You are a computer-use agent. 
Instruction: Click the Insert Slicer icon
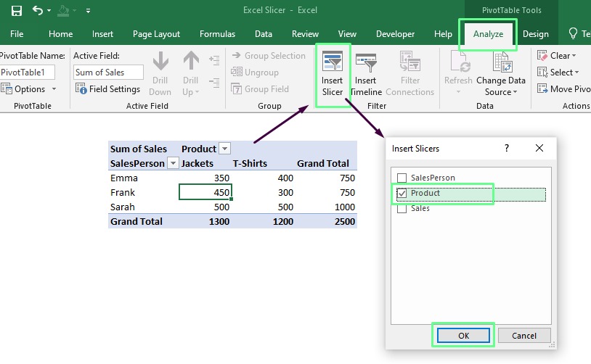332,63
